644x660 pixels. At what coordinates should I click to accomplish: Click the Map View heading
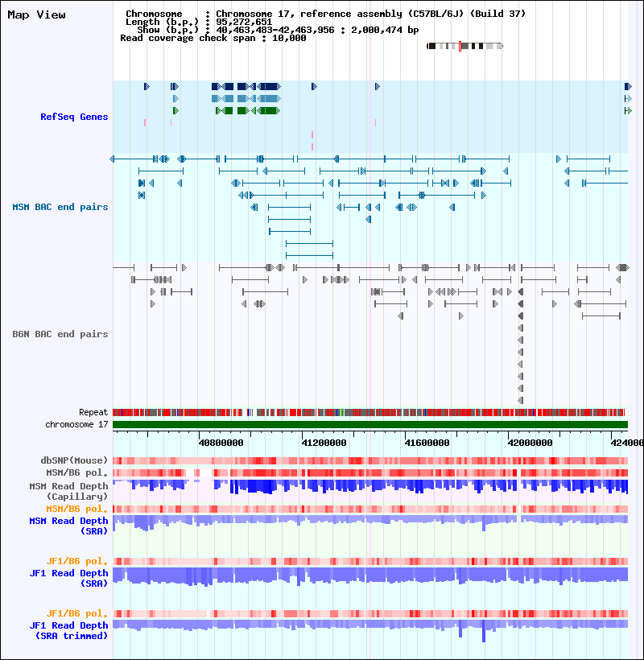click(x=36, y=15)
